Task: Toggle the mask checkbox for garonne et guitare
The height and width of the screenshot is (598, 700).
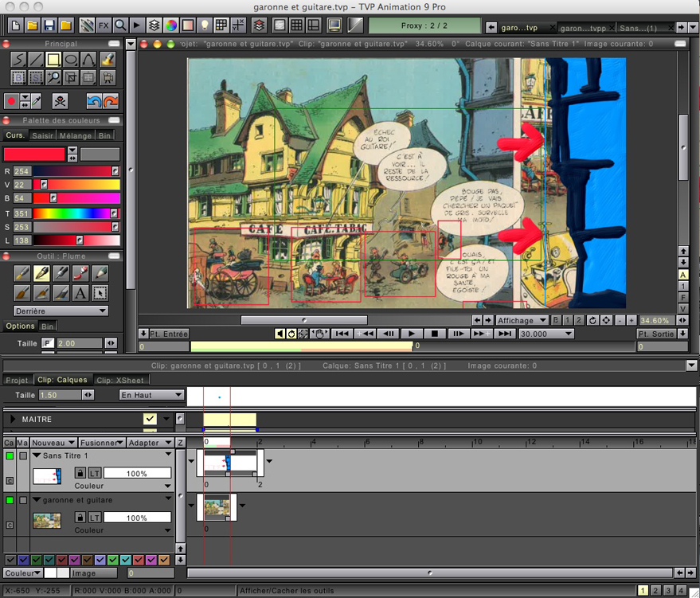Action: pyautogui.click(x=23, y=500)
